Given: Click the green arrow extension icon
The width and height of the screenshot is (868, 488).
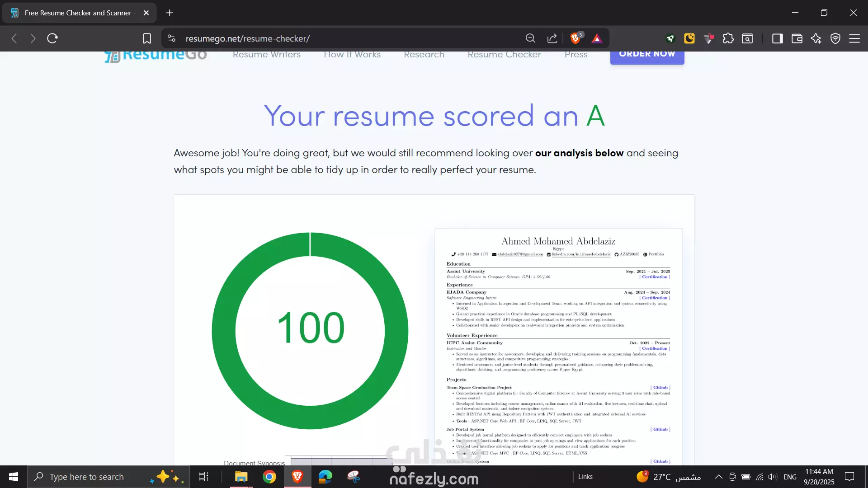Looking at the screenshot, I should point(670,38).
